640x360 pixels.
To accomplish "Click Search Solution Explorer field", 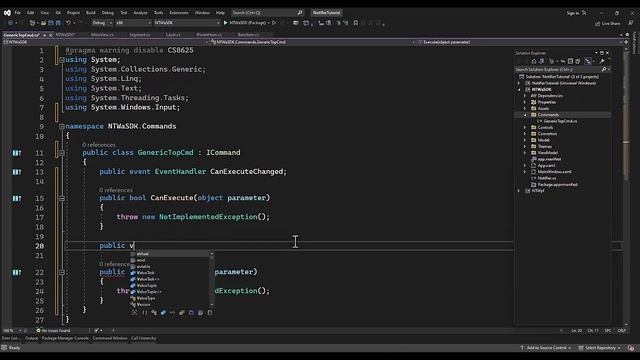I will (x=562, y=69).
